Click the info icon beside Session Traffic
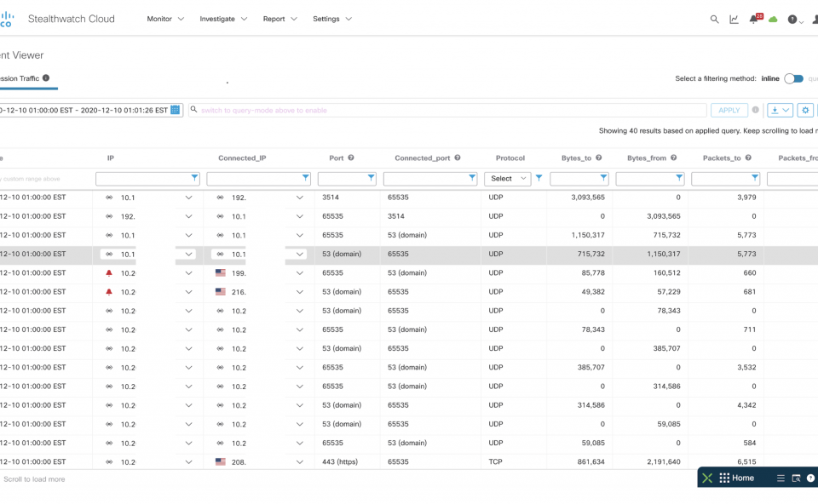The height and width of the screenshot is (504, 818). [x=46, y=78]
